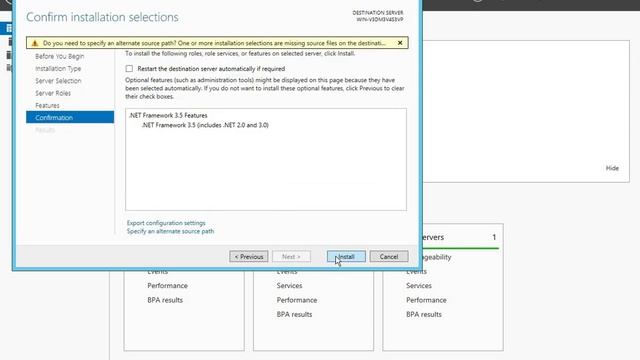This screenshot has height=360, width=640.
Task: Open BPA results in left Server Manager tile
Action: [x=165, y=300]
